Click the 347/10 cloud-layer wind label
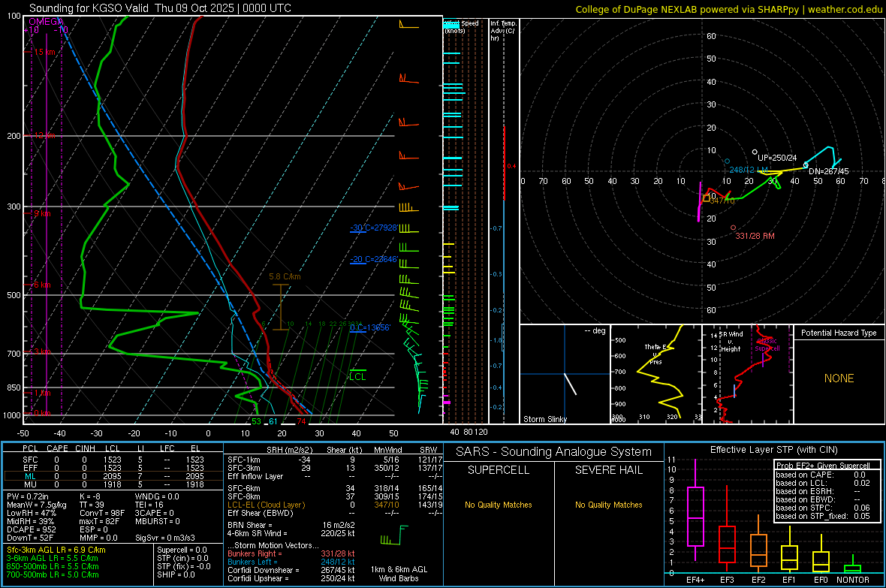Image resolution: width=886 pixels, height=588 pixels. tap(722, 201)
